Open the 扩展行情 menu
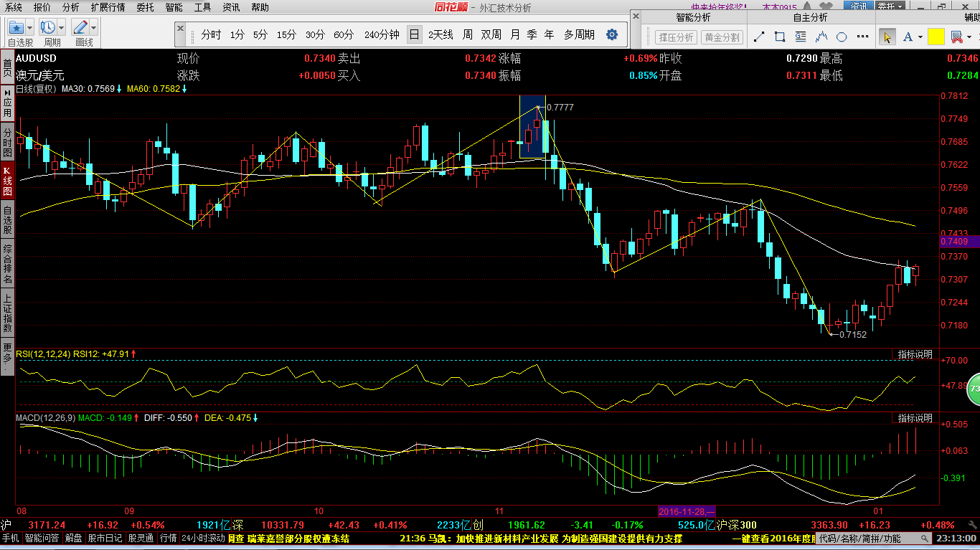Viewport: 980px width, 550px height. pyautogui.click(x=108, y=7)
